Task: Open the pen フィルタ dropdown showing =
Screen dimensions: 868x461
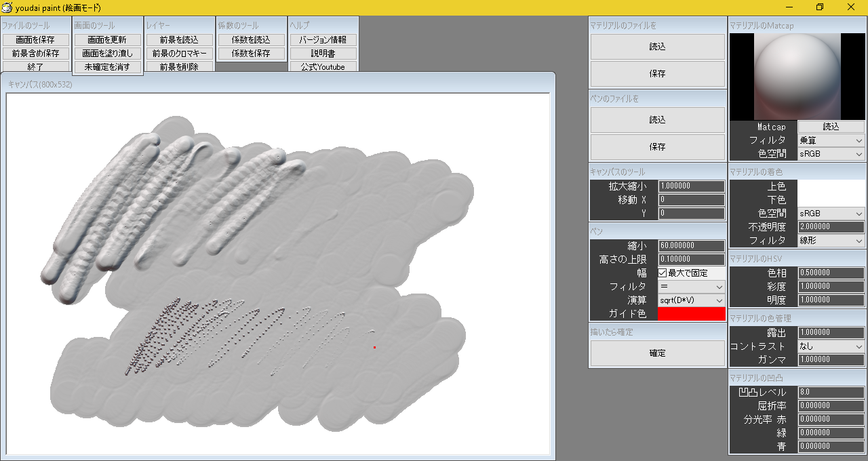Action: click(691, 287)
